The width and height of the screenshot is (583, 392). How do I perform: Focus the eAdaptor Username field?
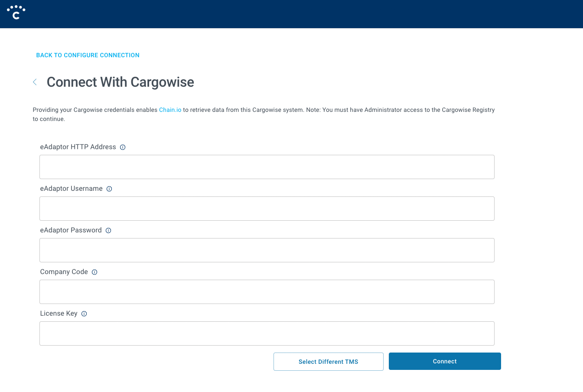click(267, 209)
